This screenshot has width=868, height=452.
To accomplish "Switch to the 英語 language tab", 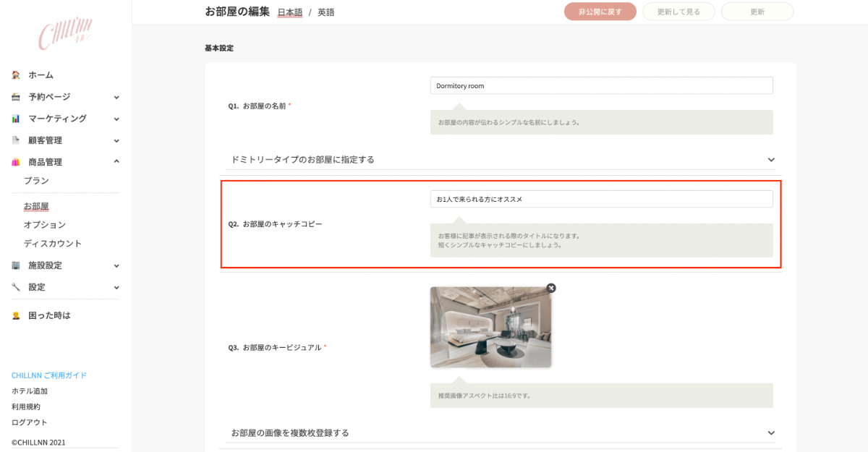I will (x=326, y=12).
